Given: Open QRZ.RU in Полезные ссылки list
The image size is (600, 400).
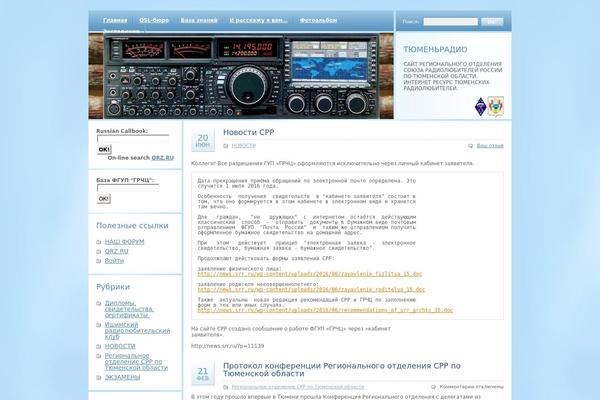Looking at the screenshot, I should (x=116, y=251).
